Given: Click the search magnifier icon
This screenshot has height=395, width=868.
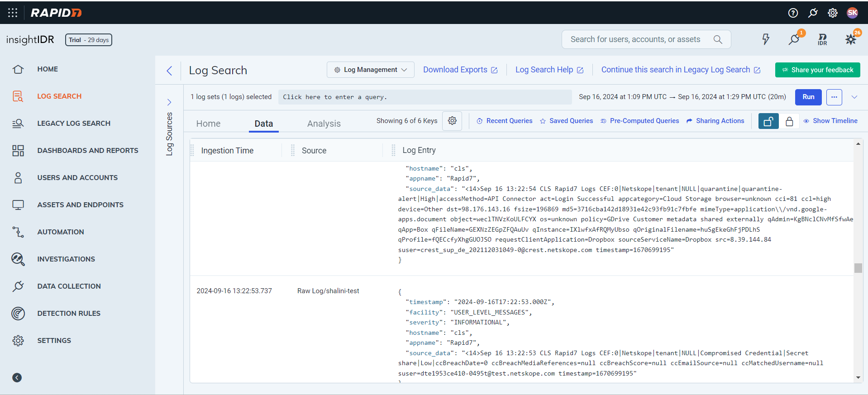Looking at the screenshot, I should click(718, 39).
